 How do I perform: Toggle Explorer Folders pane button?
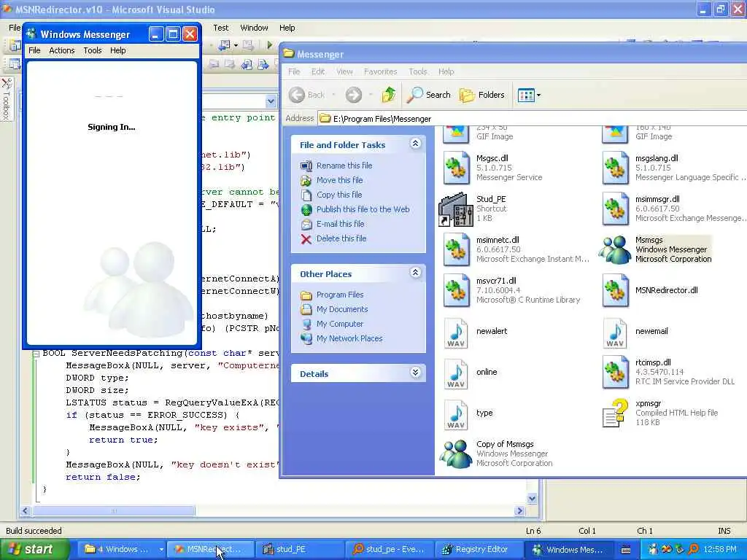click(x=481, y=95)
